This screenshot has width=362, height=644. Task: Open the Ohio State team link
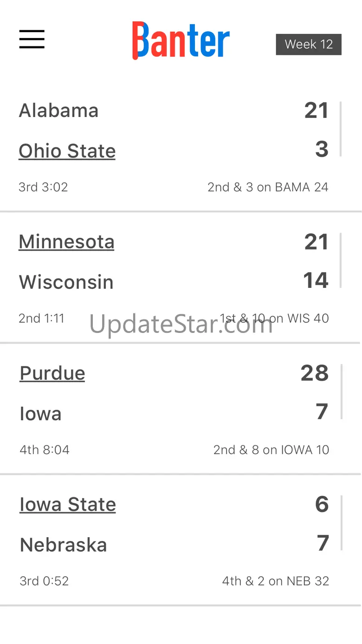coord(67,151)
